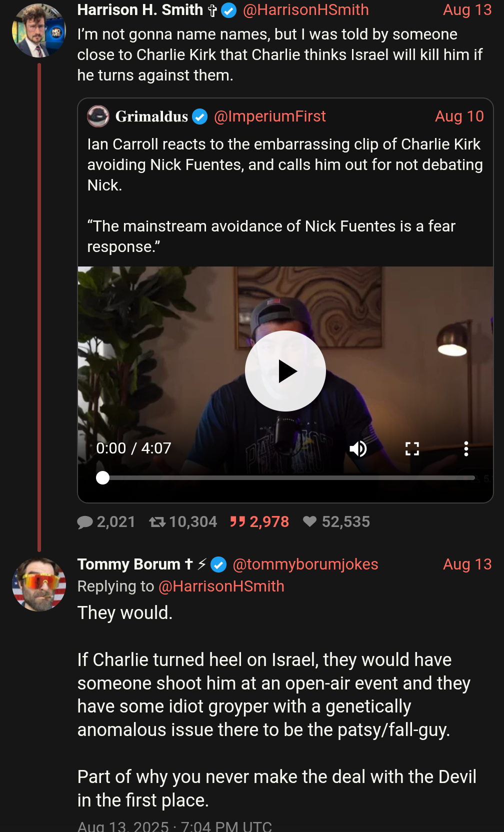Click Harrison H. Smith's verified badge
504x832 pixels.
pos(228,10)
